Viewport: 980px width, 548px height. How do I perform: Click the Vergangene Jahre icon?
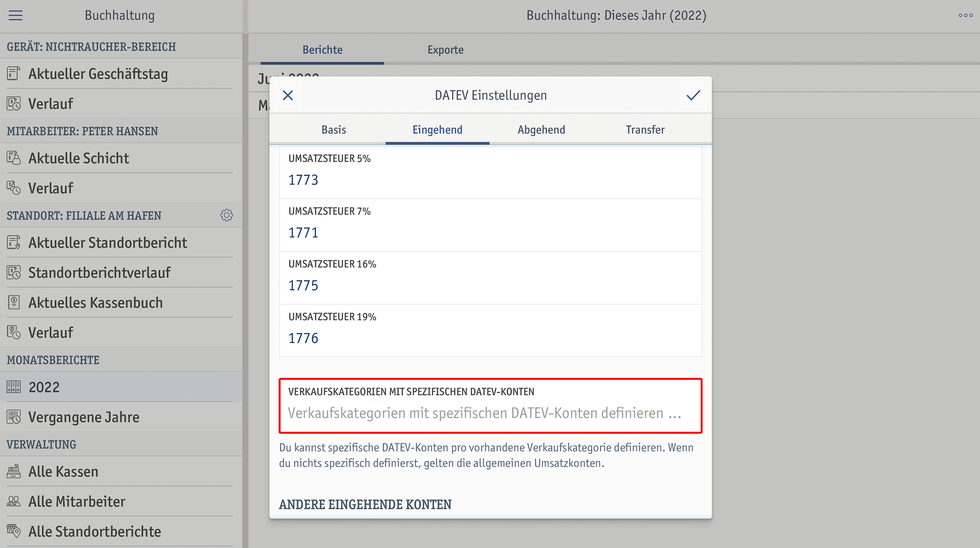click(x=14, y=417)
